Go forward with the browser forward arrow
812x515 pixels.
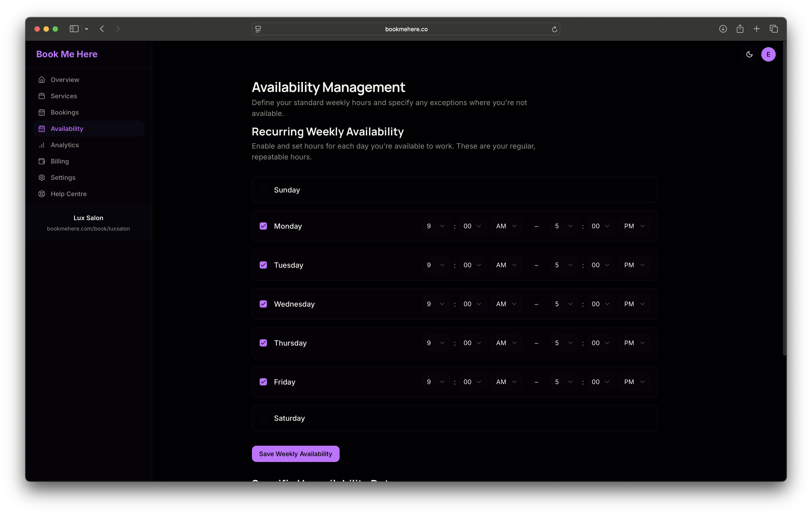point(118,29)
